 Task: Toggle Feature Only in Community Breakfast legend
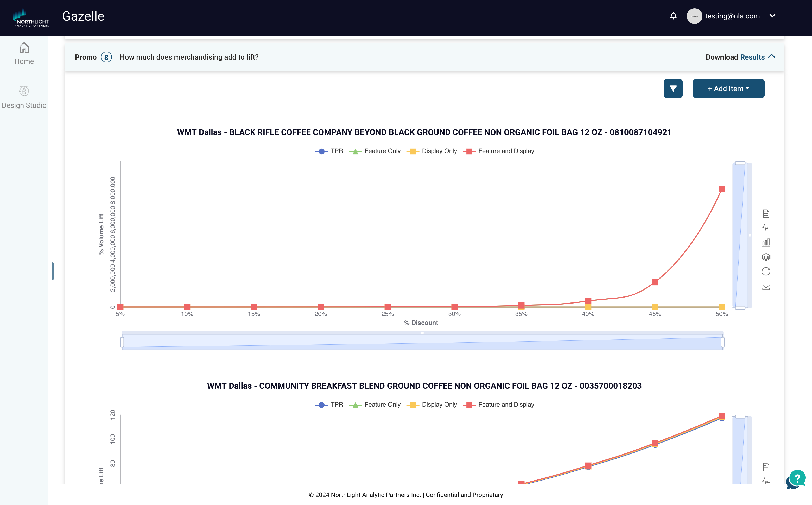375,405
